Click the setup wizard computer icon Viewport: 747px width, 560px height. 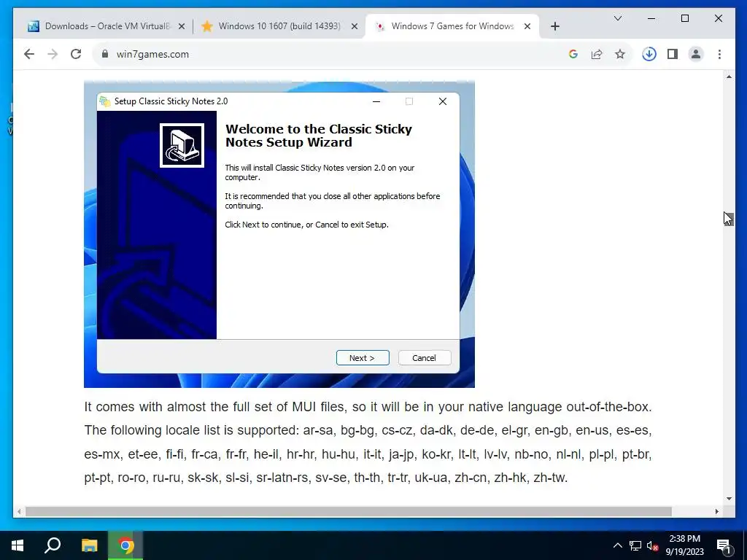182,146
